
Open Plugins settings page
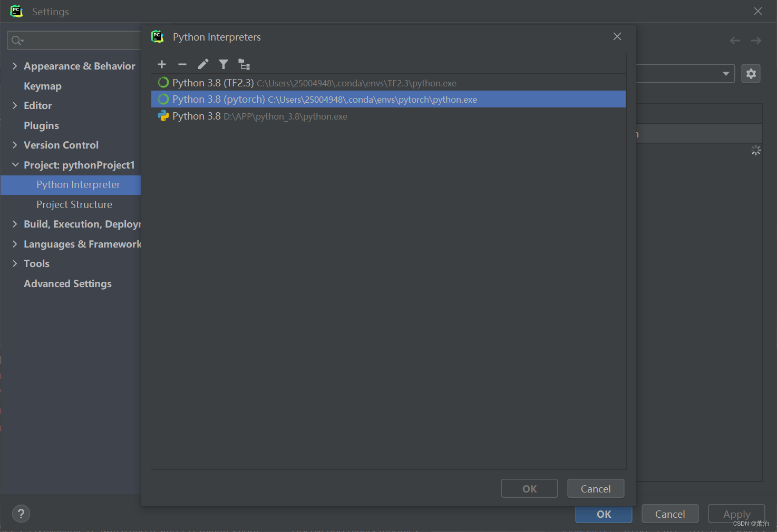tap(41, 125)
